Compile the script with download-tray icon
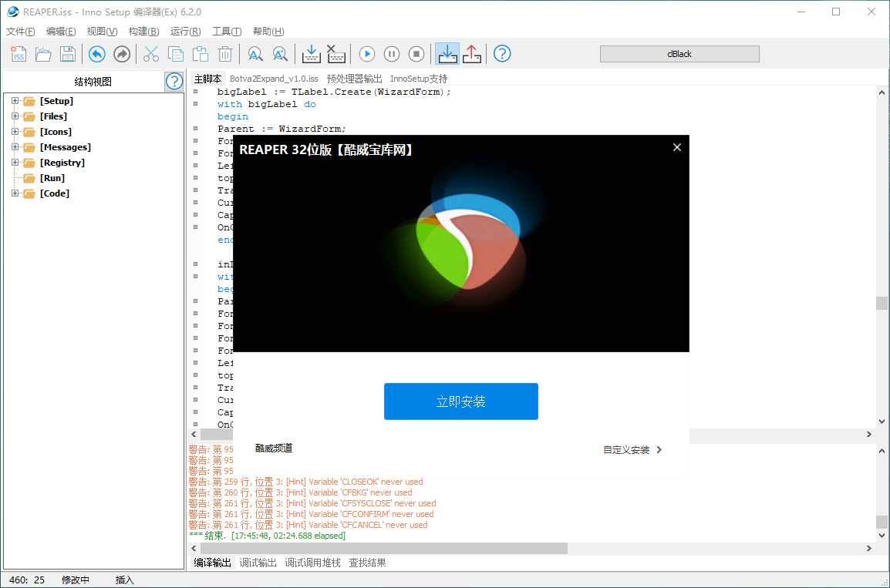Viewport: 890px width, 588px height. click(x=311, y=54)
